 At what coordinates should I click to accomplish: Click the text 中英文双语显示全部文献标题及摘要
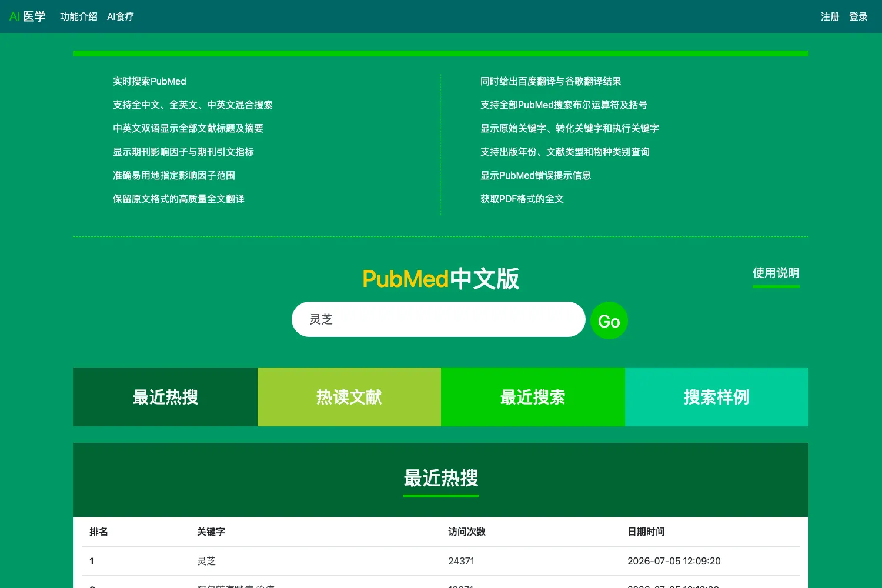(188, 128)
